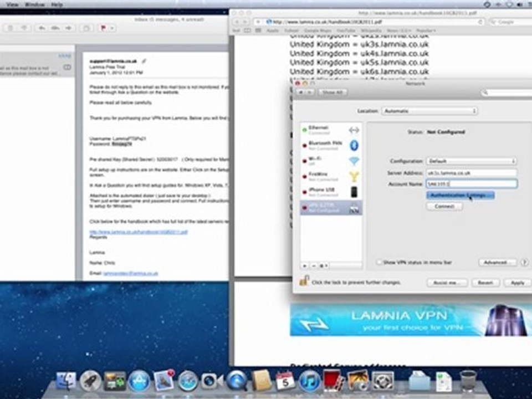The width and height of the screenshot is (532, 399).
Task: Click the delete trash icon in Mail toolbar
Action: (10, 28)
